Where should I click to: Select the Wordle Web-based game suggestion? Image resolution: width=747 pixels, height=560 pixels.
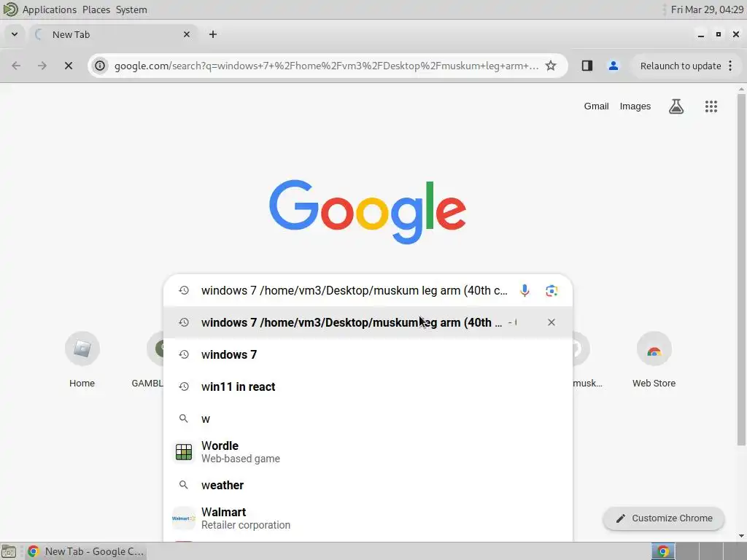coord(368,452)
